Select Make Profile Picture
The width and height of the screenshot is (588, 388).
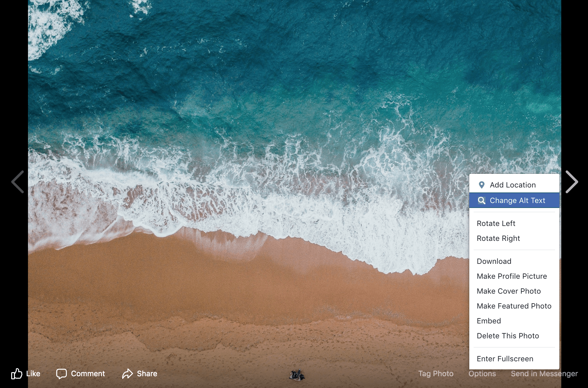click(x=514, y=276)
